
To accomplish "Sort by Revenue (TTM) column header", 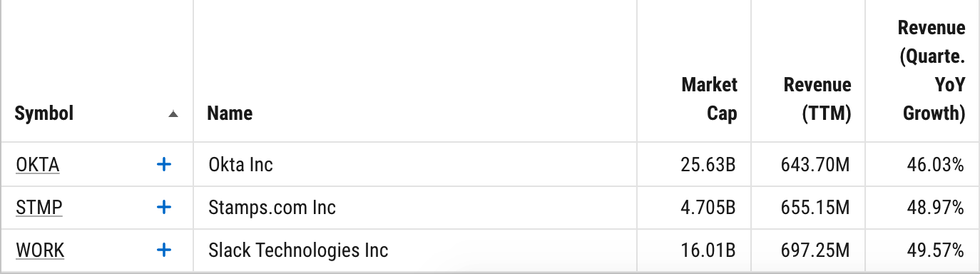I will point(817,100).
